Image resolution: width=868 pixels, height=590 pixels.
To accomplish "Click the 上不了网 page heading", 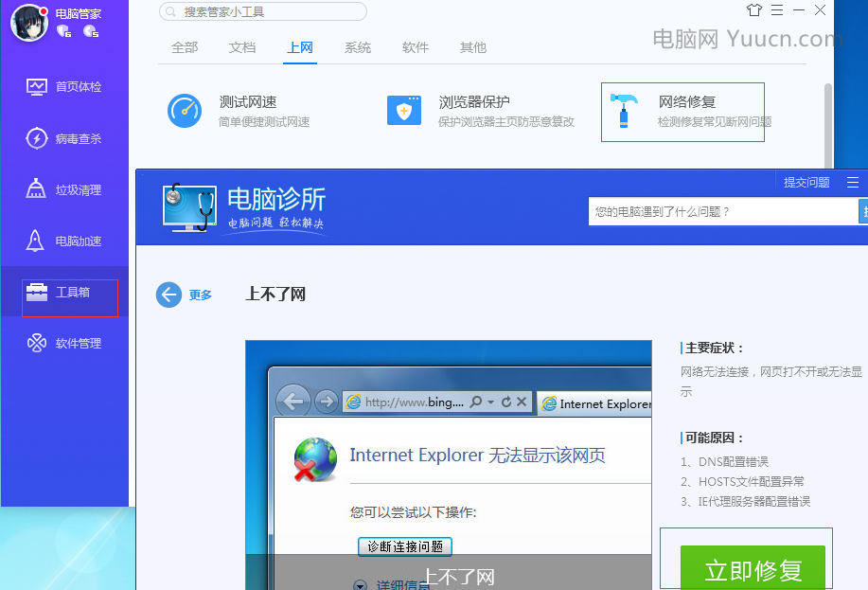I will click(275, 294).
